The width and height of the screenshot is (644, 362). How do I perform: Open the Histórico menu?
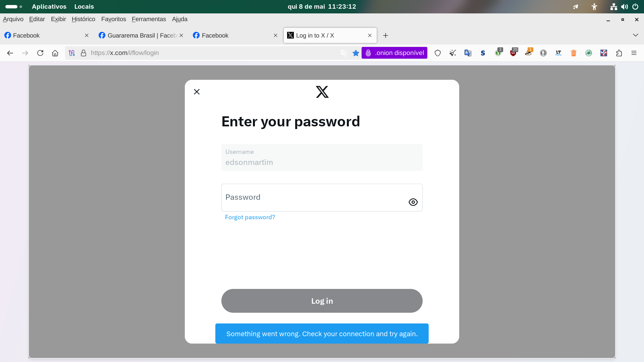click(x=84, y=19)
